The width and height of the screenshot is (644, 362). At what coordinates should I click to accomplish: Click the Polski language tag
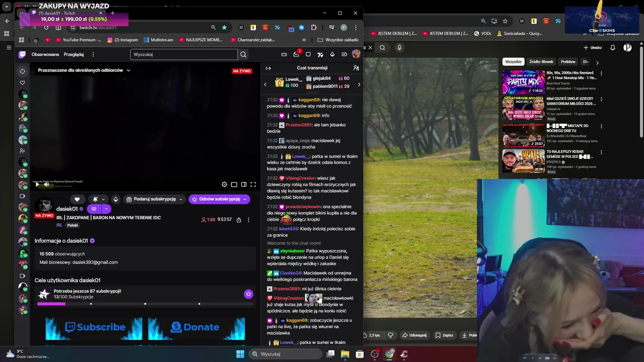[x=72, y=225]
